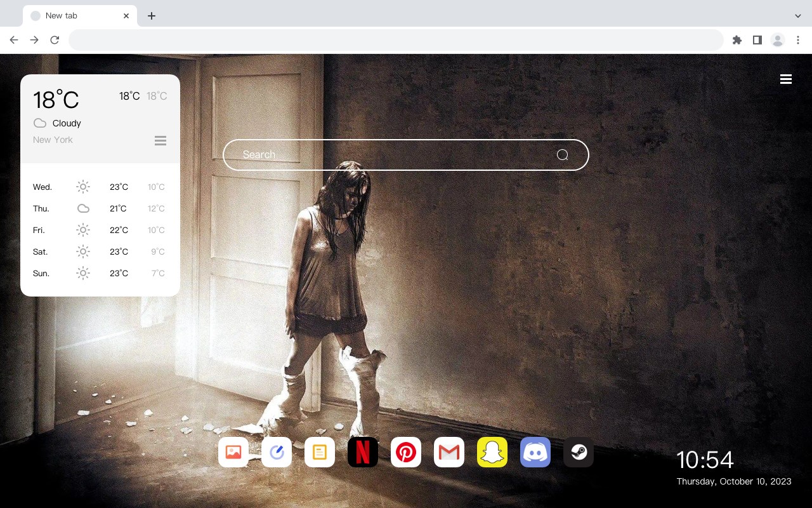The height and width of the screenshot is (508, 812).
Task: Open the blue circular task shortcut
Action: pyautogui.click(x=277, y=452)
